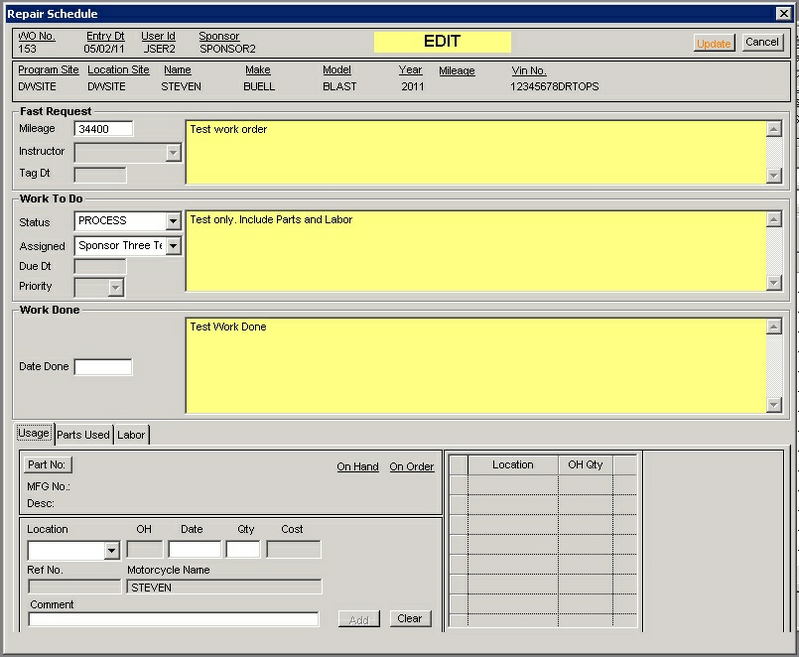Click the Mileage input field
The height and width of the screenshot is (657, 799).
pyautogui.click(x=103, y=129)
